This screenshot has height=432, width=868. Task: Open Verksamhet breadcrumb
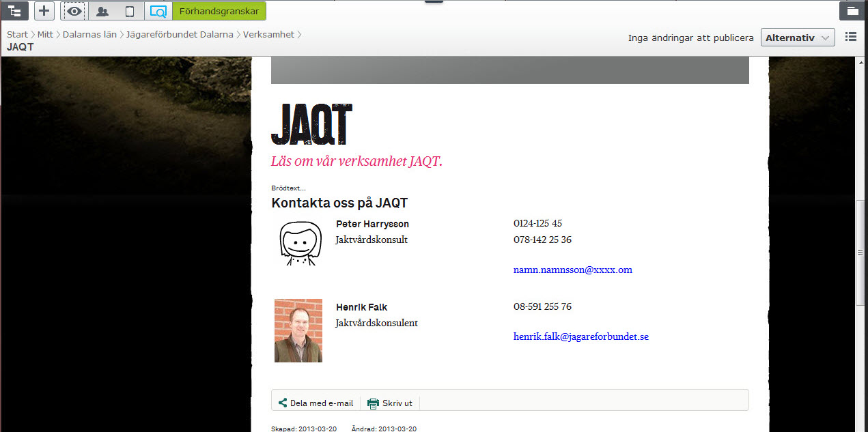pyautogui.click(x=268, y=34)
